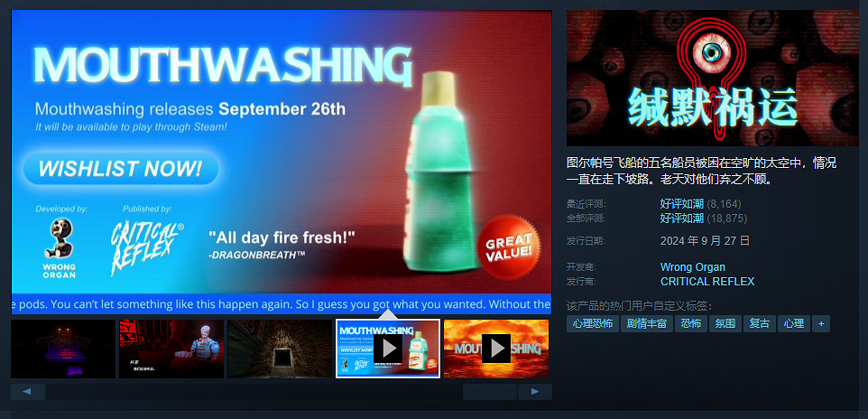Screen dimensions: 868x419
Task: Click the left arrow of the thumbnail strip
Action: pos(28,392)
